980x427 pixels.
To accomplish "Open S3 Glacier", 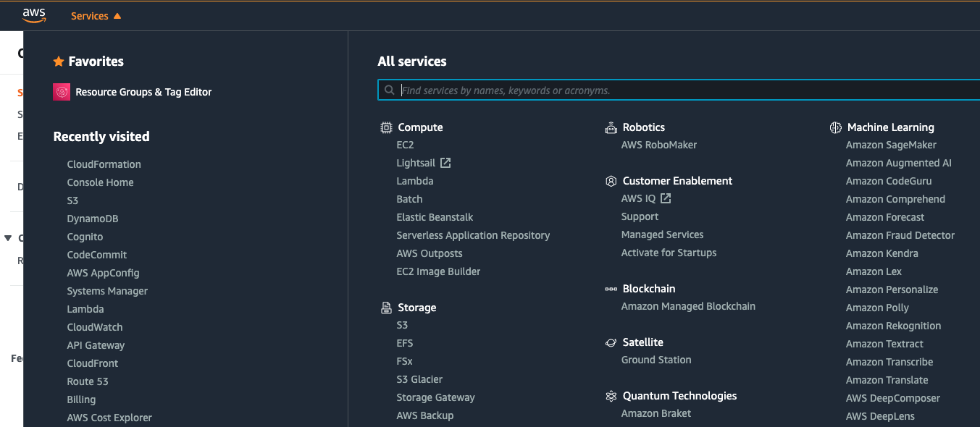I will point(419,379).
